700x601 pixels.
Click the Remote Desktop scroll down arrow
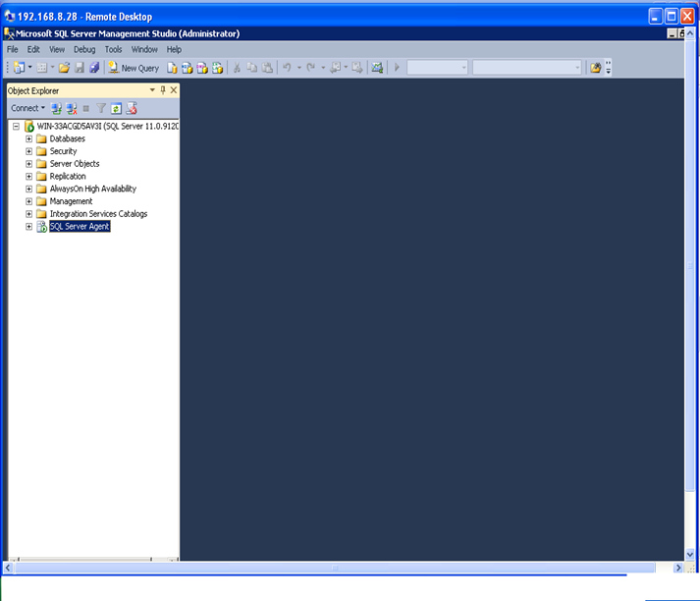tap(690, 555)
